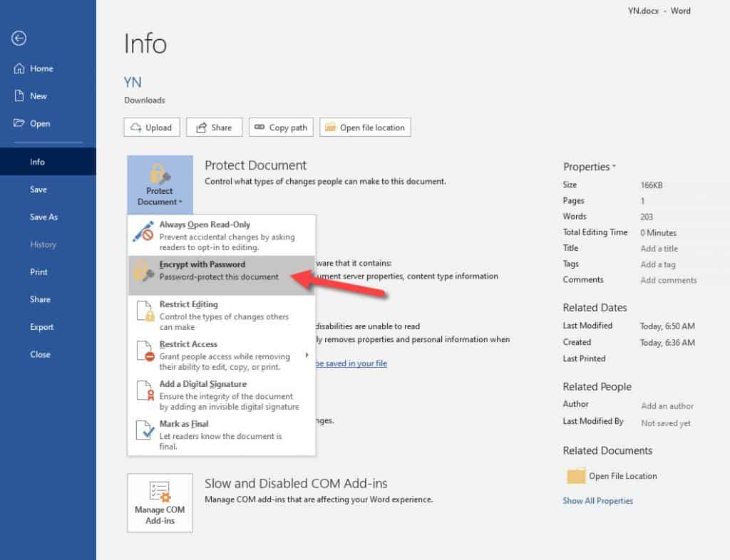
Task: Click the Protect Document shield icon
Action: 160,174
